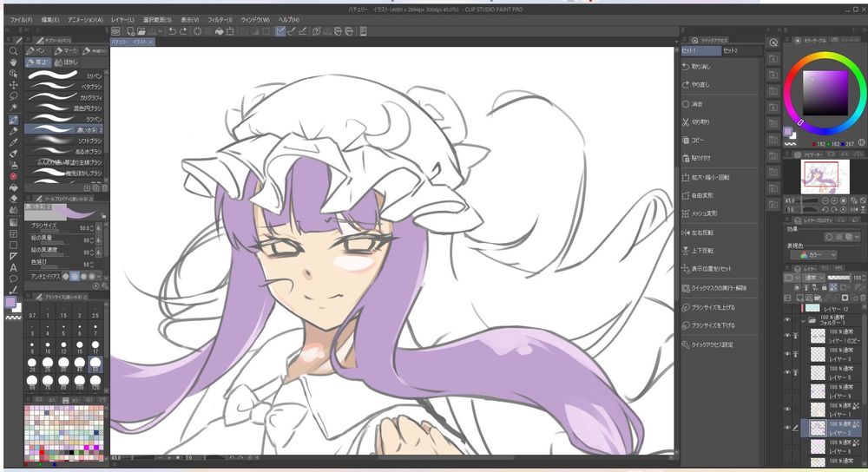
Task: Open the 表示(V) menu
Action: (x=190, y=19)
